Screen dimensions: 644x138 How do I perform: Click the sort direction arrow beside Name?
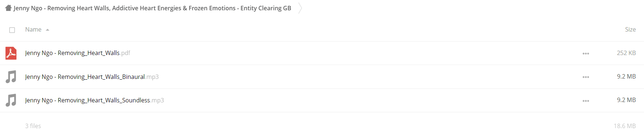click(48, 30)
